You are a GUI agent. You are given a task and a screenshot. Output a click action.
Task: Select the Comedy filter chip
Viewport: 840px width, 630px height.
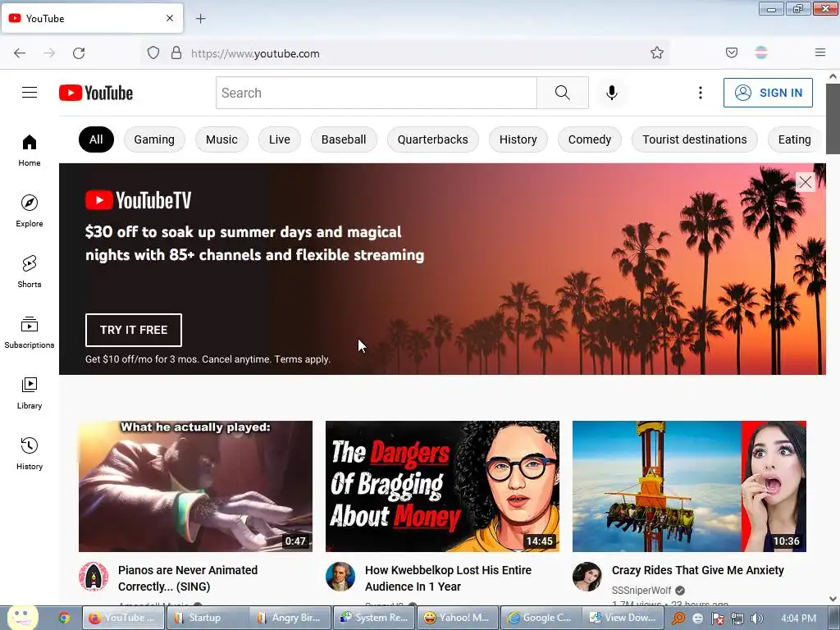[x=590, y=139]
